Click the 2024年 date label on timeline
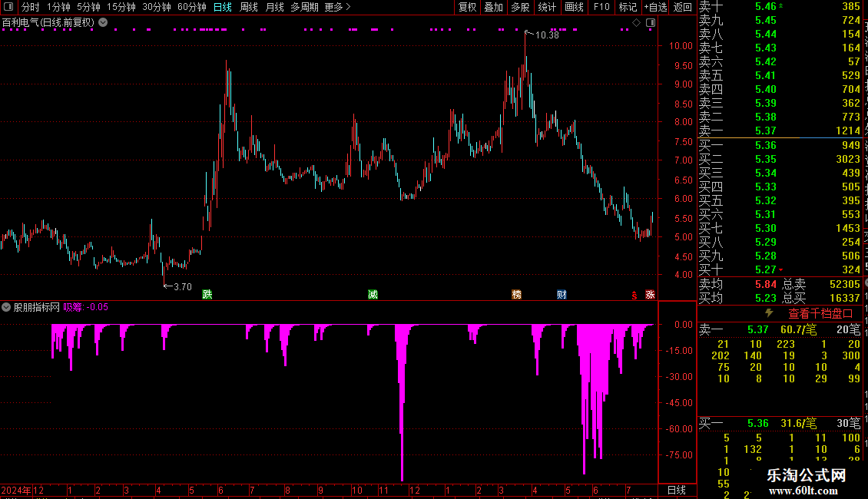Viewport: 868px width, 499px height. tap(16, 490)
